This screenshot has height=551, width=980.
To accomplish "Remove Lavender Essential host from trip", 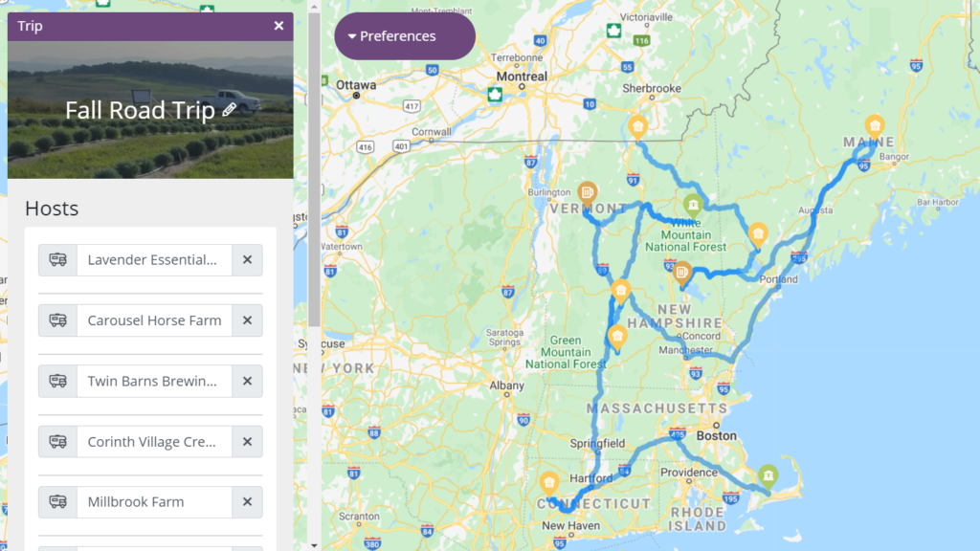I will pos(248,260).
